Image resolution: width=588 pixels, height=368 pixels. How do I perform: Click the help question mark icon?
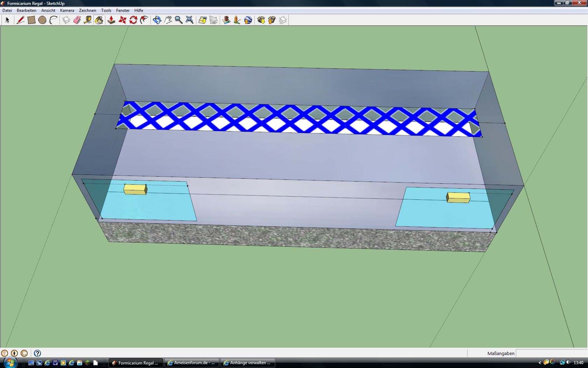[x=37, y=353]
